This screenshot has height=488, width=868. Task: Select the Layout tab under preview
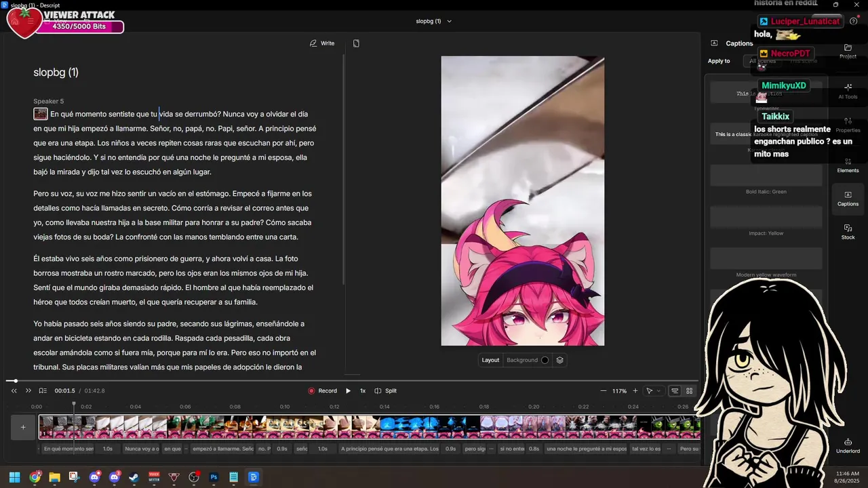coord(490,360)
